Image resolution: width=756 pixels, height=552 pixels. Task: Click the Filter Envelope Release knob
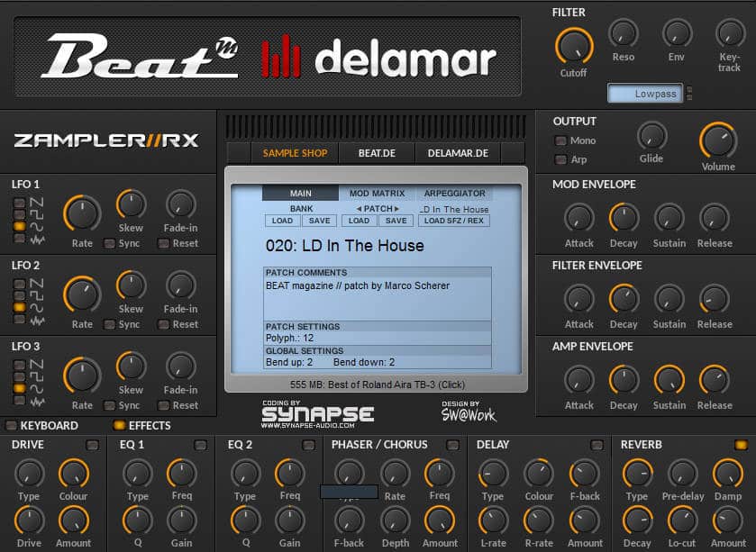(x=714, y=299)
